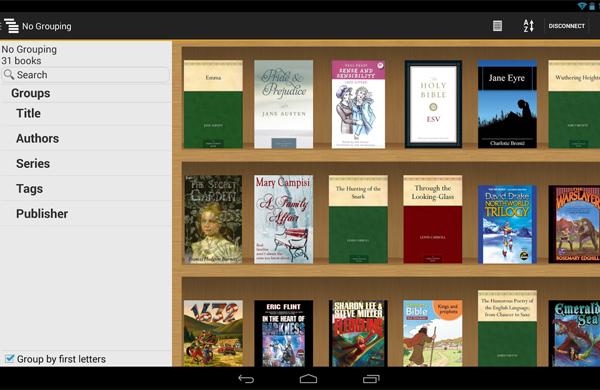Tap the Wi-Fi status icon

tap(582, 6)
